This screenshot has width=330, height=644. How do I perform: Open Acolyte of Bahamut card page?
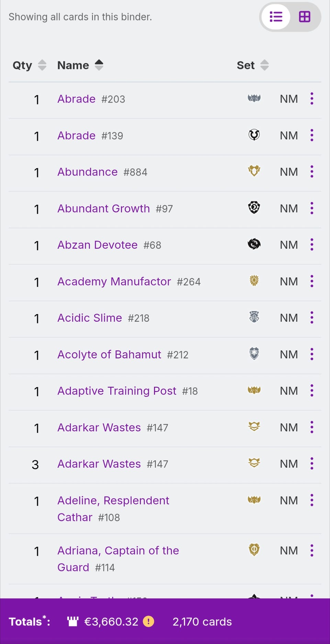[x=109, y=354]
